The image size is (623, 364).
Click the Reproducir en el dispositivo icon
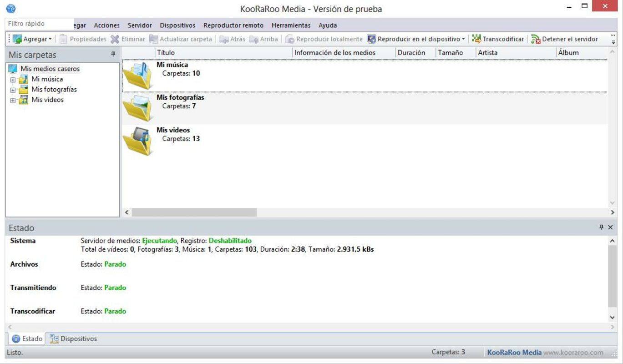(371, 39)
